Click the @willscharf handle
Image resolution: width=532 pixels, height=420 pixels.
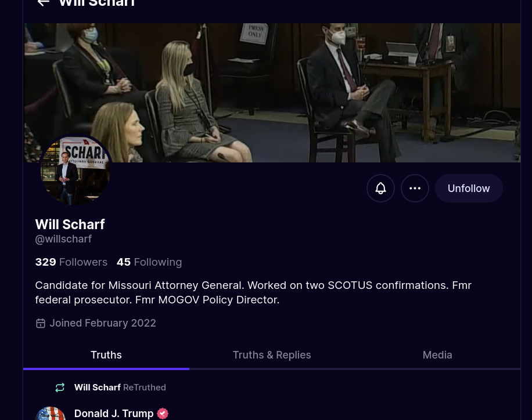pos(63,239)
